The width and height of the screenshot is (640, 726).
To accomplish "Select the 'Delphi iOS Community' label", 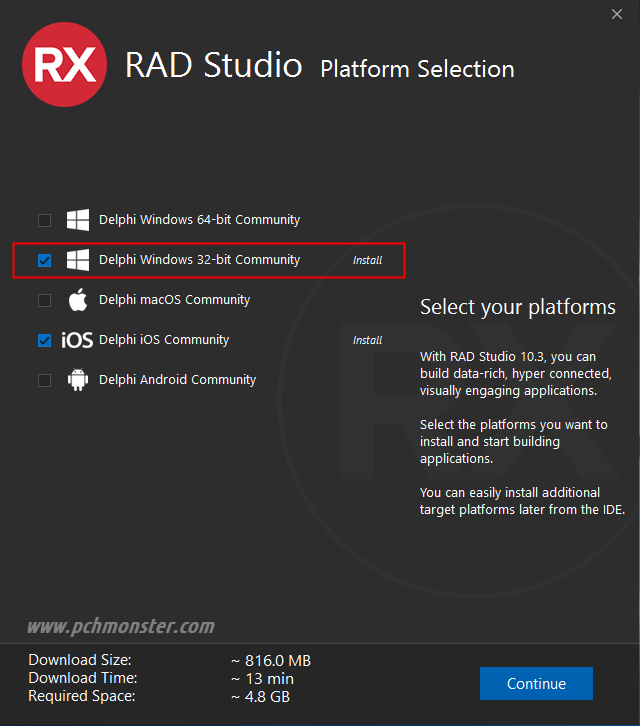I will click(x=164, y=340).
